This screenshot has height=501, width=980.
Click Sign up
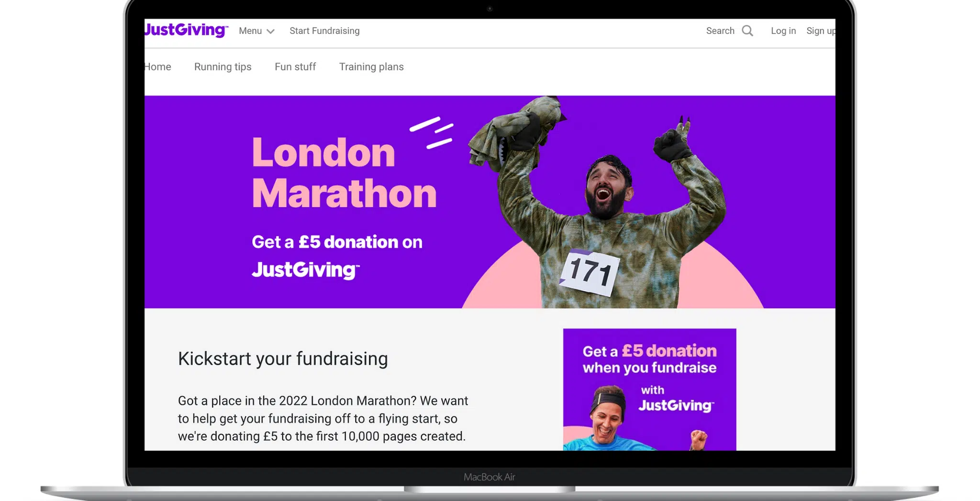(821, 31)
